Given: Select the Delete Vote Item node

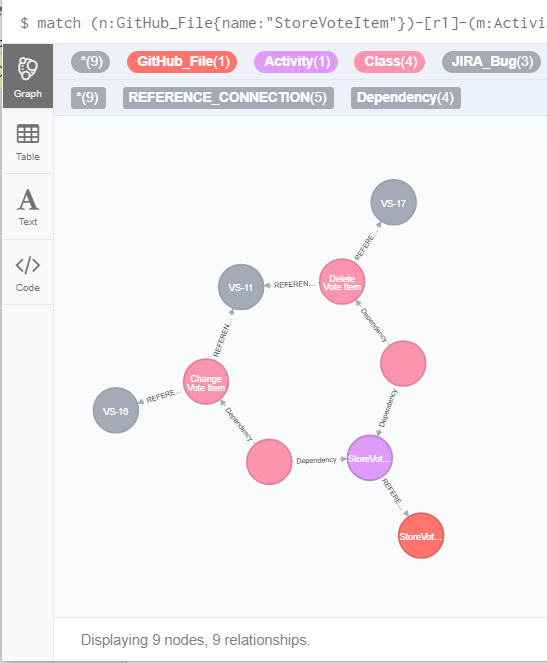Looking at the screenshot, I should [x=342, y=282].
